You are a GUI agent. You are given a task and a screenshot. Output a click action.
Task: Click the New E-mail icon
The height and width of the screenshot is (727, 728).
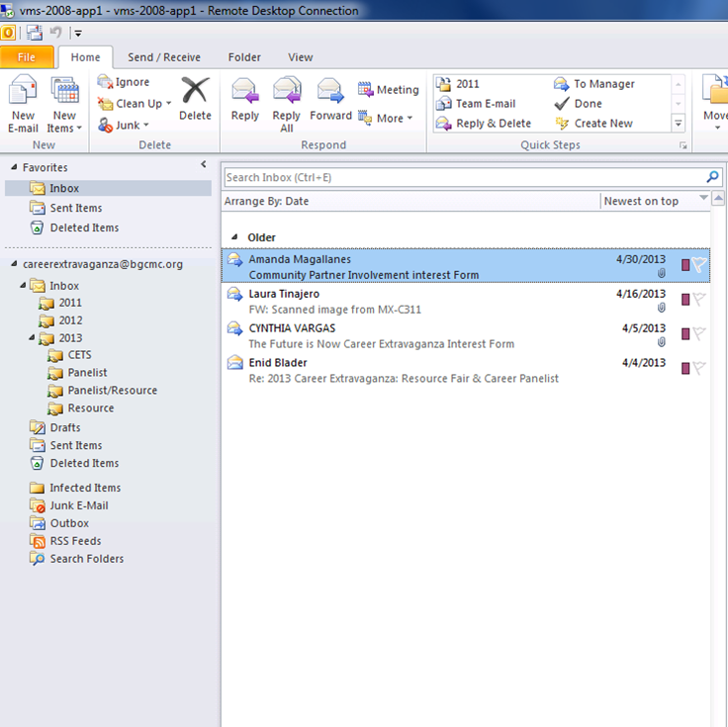(x=23, y=90)
